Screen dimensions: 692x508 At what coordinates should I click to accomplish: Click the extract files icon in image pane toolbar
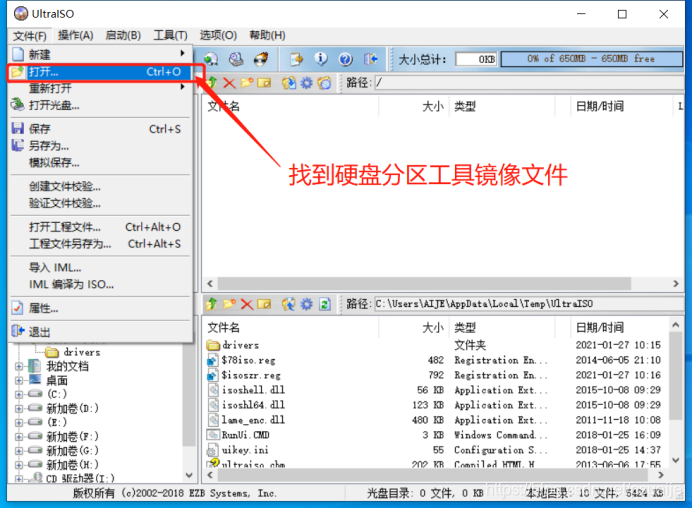coord(289,83)
